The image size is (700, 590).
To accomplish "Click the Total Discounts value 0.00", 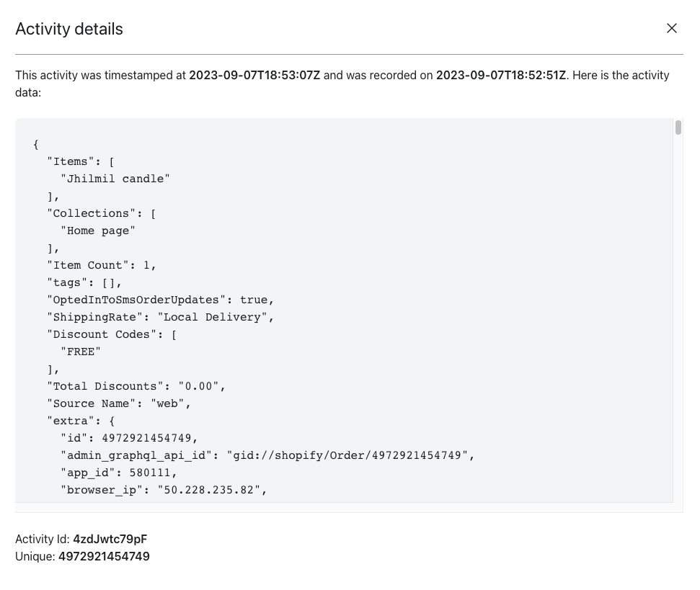I will pyautogui.click(x=199, y=386).
